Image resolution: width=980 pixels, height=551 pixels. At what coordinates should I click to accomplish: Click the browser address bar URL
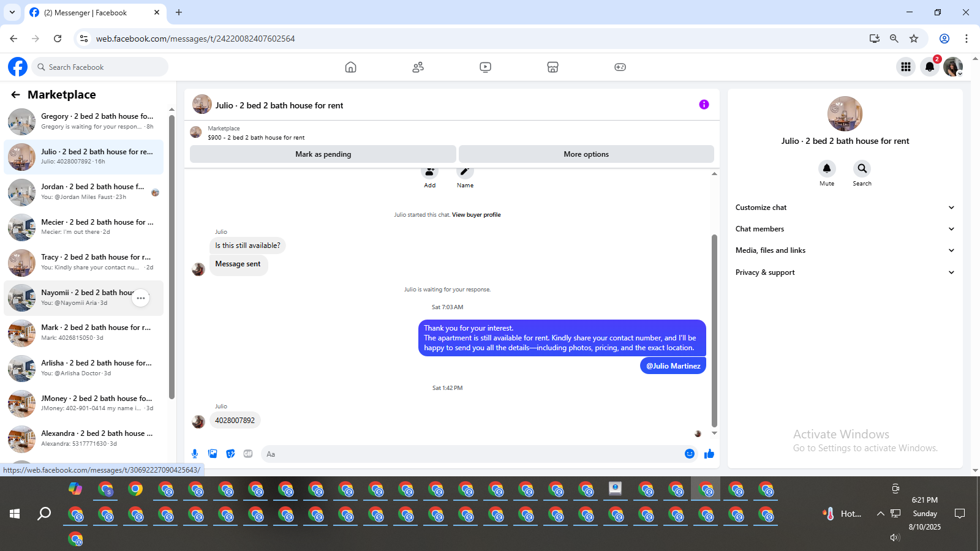coord(195,39)
